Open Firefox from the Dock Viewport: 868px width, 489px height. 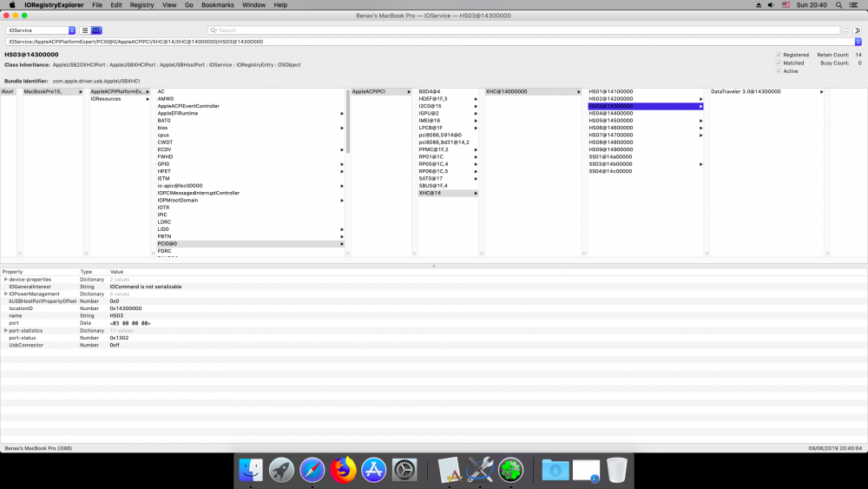[343, 470]
